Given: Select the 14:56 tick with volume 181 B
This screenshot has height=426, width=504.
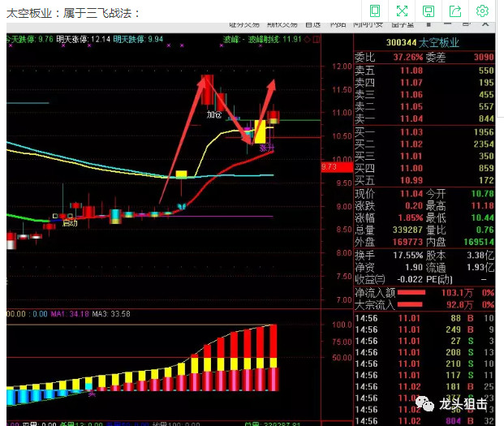Looking at the screenshot, I should (424, 386).
